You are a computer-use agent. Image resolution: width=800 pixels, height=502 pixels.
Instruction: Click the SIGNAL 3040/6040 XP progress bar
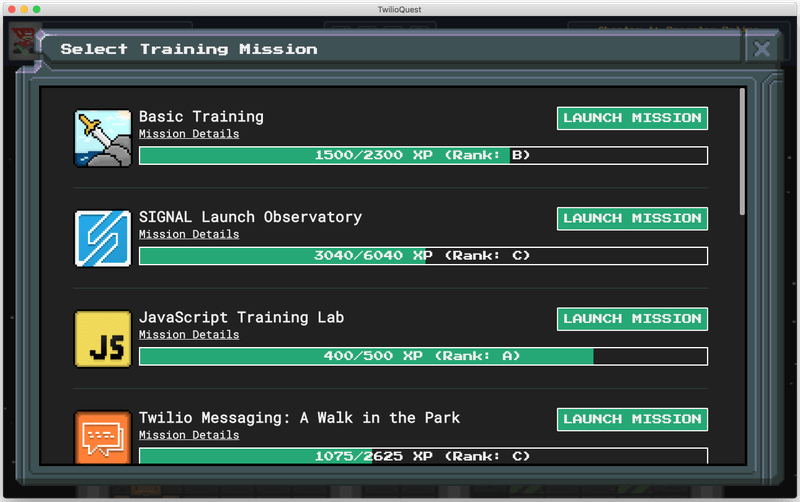[x=423, y=256]
